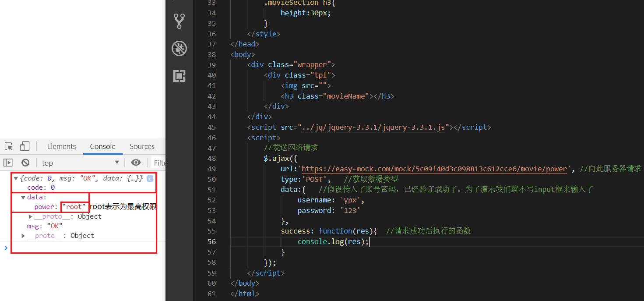Image resolution: width=644 pixels, height=301 pixels.
Task: Click the div class="wrapper" line
Action: 291,64
